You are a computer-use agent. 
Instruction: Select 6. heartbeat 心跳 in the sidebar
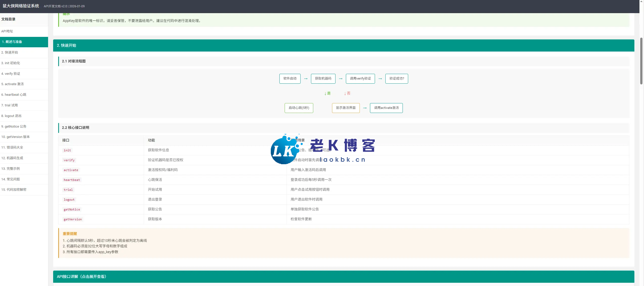[x=14, y=95]
